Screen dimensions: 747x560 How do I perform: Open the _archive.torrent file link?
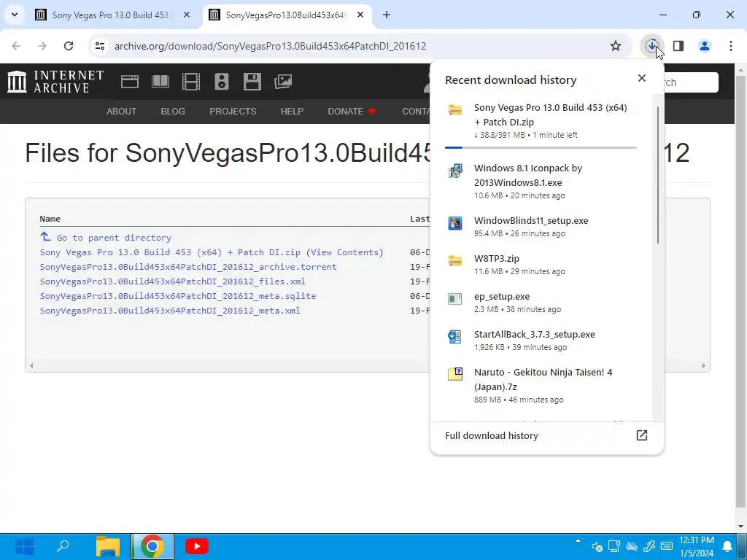(188, 267)
